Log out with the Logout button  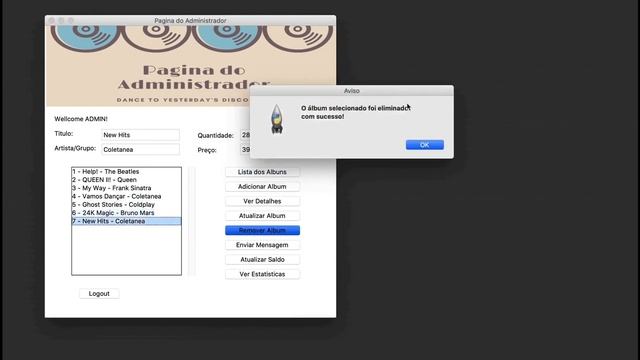pyautogui.click(x=99, y=293)
